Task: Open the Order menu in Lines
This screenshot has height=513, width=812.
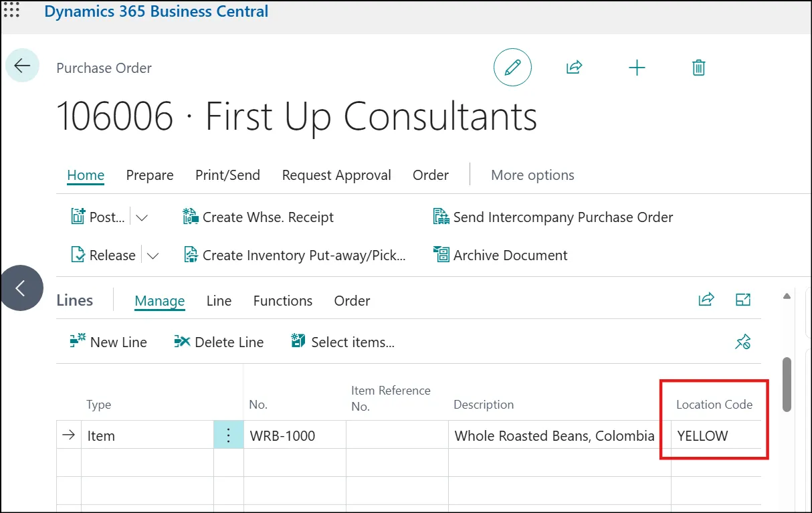Action: pos(352,301)
